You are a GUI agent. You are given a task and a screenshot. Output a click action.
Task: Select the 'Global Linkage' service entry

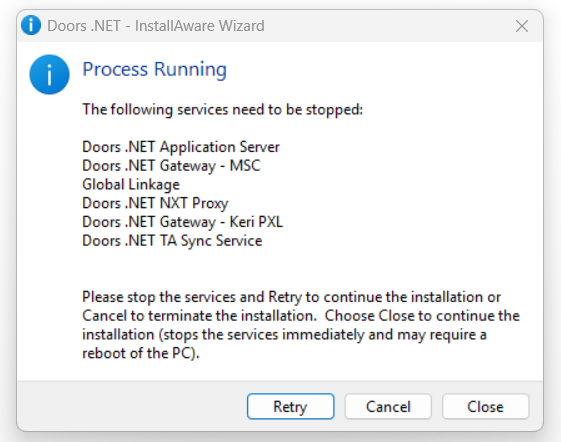click(131, 185)
